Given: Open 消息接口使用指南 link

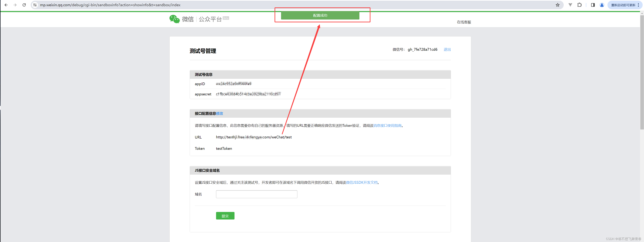Looking at the screenshot, I should pos(387,125).
